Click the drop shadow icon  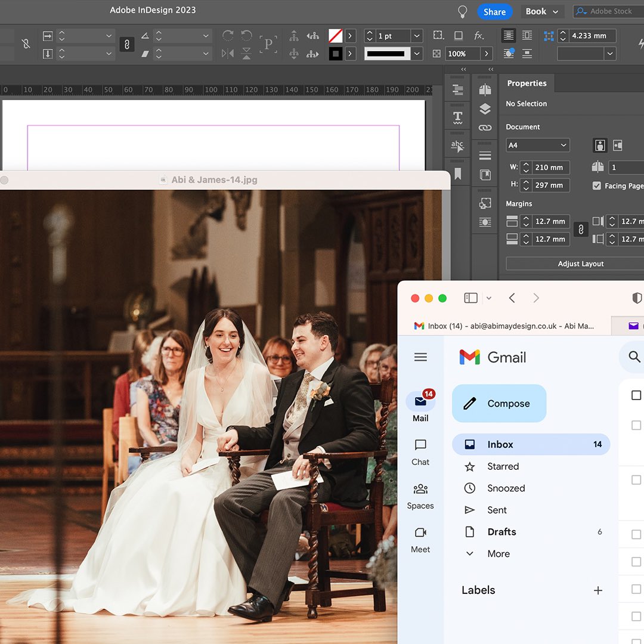click(458, 36)
